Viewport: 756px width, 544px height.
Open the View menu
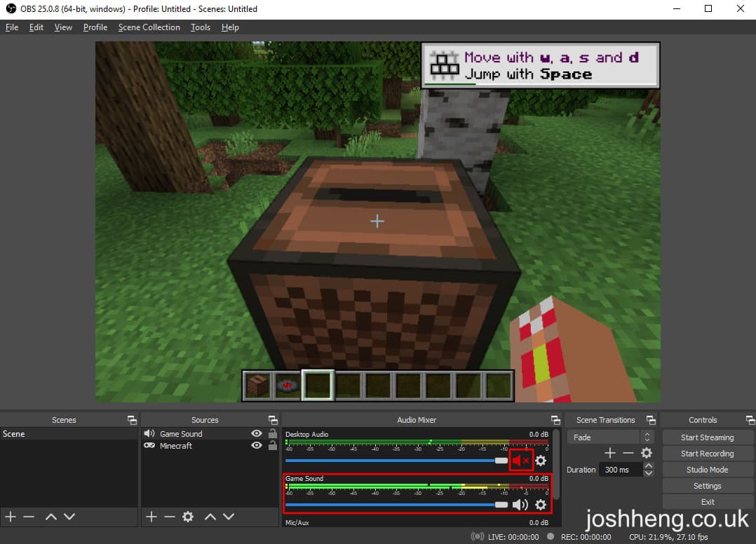63,27
